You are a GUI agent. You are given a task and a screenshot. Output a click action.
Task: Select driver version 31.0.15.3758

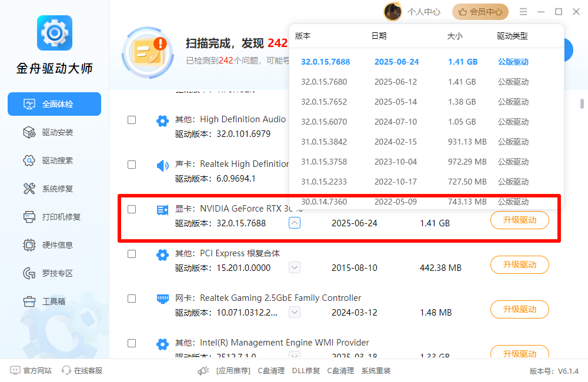point(426,162)
